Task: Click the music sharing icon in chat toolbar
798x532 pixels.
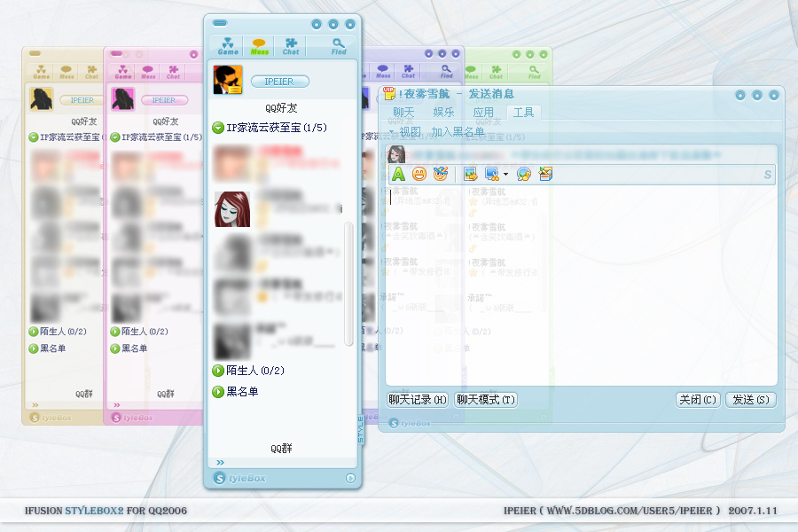Action: 524,174
